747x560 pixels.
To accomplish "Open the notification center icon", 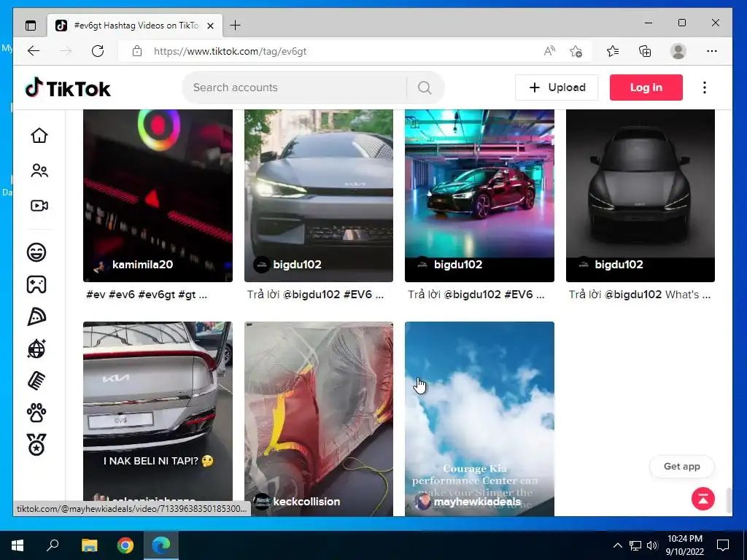I will coord(723,545).
